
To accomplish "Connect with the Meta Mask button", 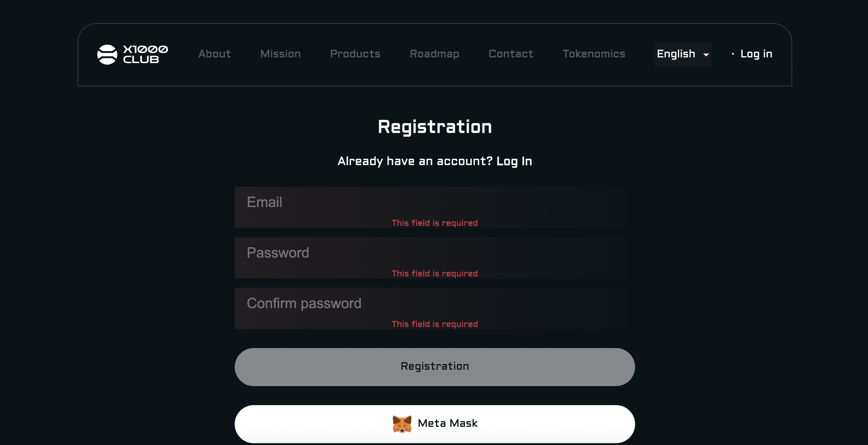I will [x=435, y=424].
